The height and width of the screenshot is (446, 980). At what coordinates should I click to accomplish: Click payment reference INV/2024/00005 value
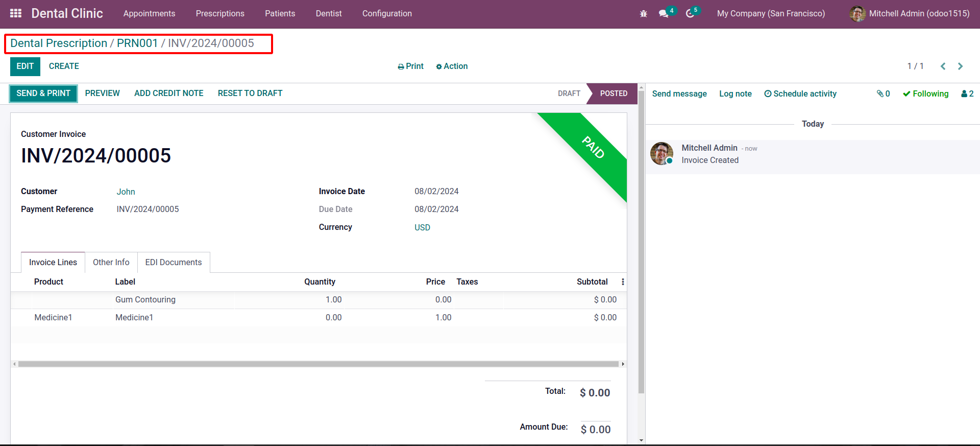(x=148, y=209)
